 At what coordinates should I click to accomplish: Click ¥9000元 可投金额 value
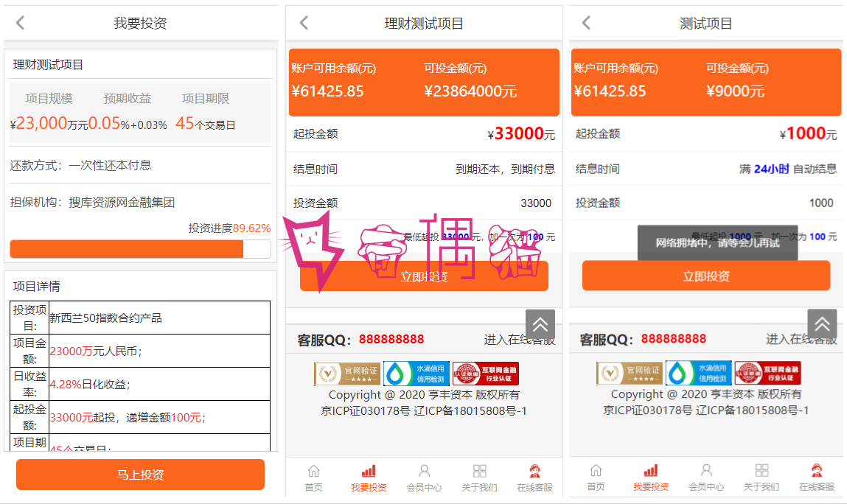coord(735,91)
